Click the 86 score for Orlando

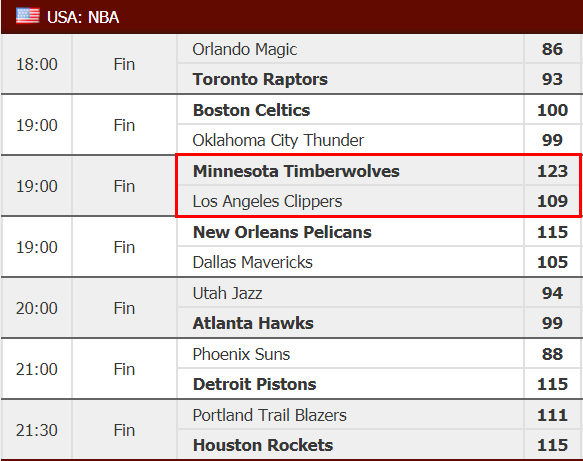coord(552,49)
